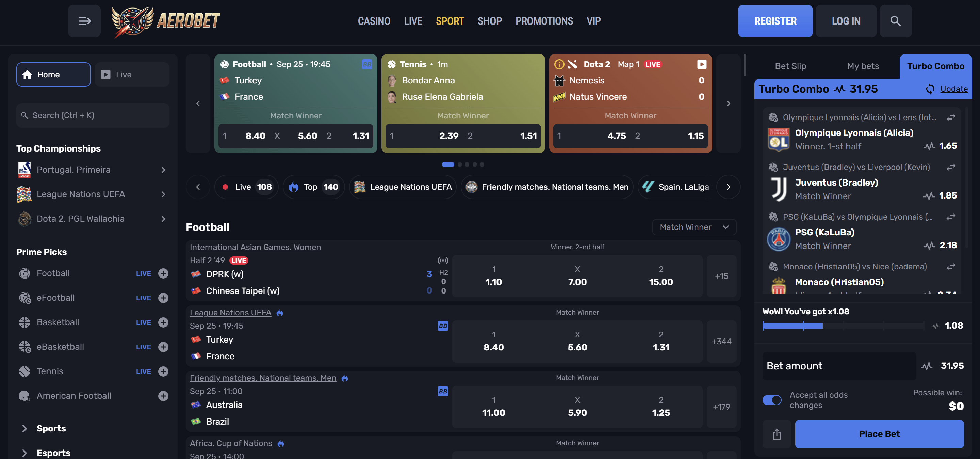Image resolution: width=980 pixels, height=459 pixels.
Task: Show next featured matches carousel arrow
Action: [x=728, y=104]
